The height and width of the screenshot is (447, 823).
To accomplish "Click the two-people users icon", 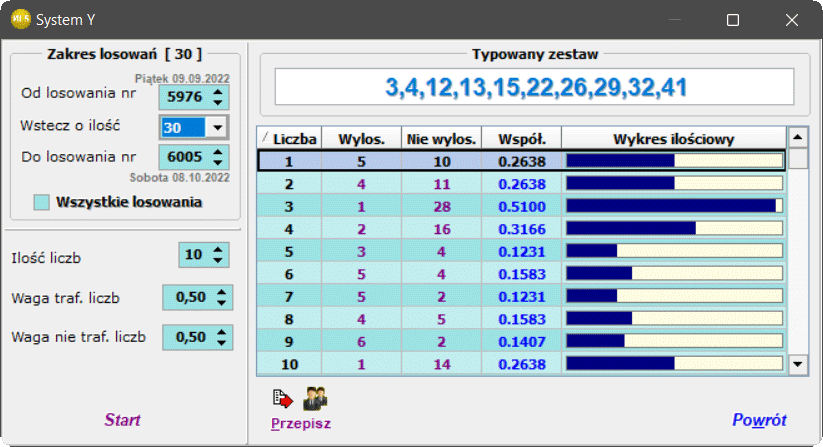I will point(315,398).
